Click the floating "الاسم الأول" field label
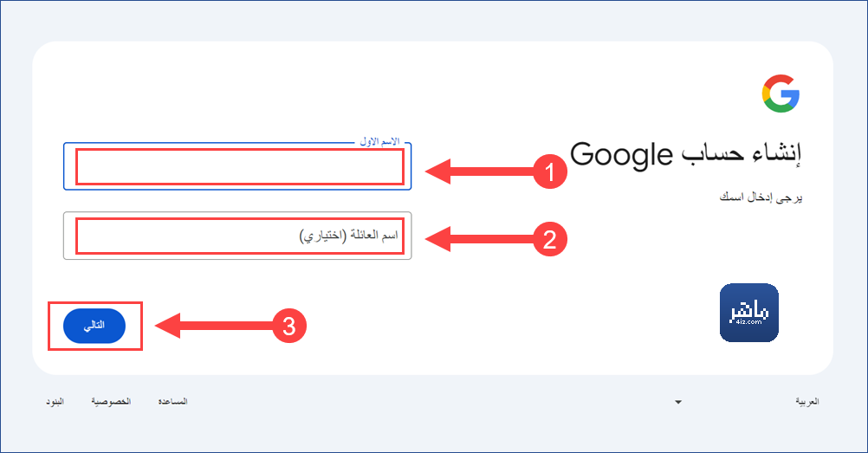This screenshot has height=453, width=868. click(x=379, y=142)
